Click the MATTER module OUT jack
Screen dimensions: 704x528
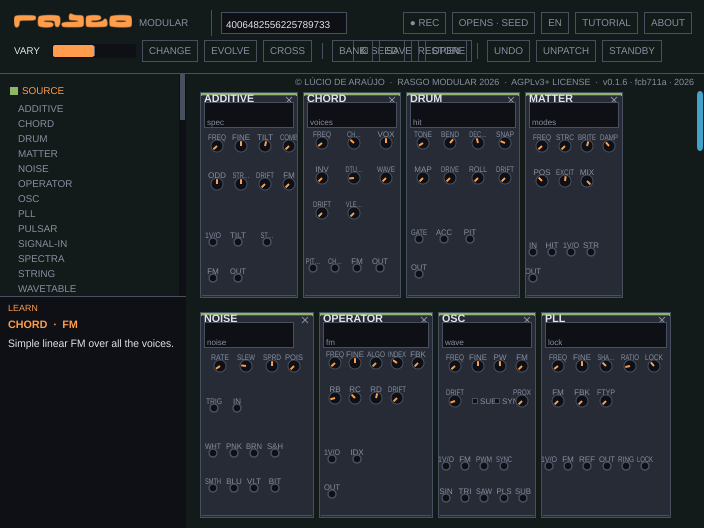(x=533, y=278)
